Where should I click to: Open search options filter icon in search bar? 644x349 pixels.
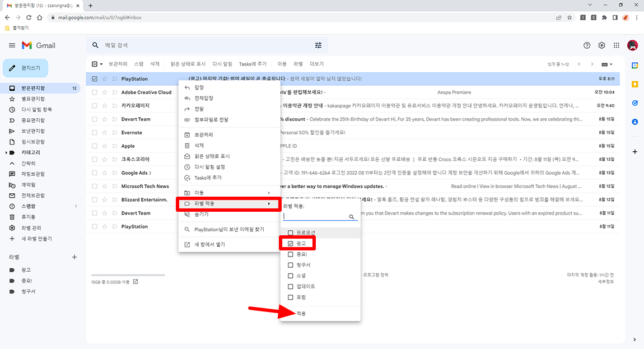click(318, 45)
